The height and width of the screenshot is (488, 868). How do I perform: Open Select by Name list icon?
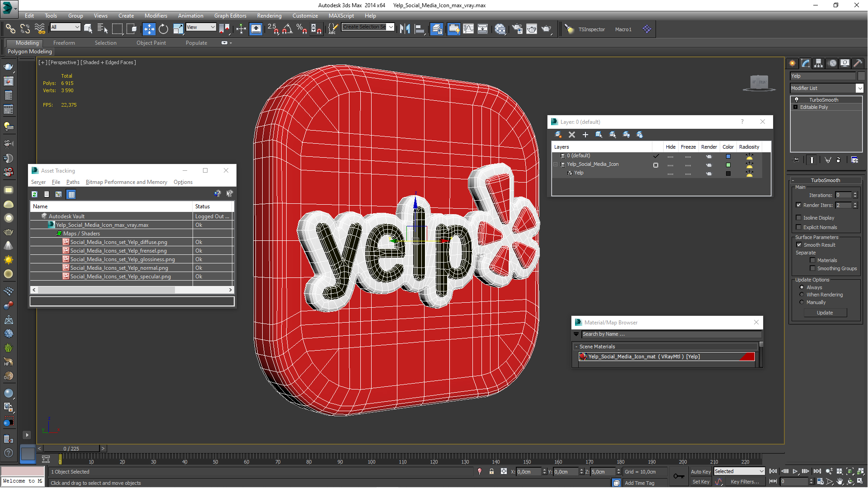[x=103, y=29]
